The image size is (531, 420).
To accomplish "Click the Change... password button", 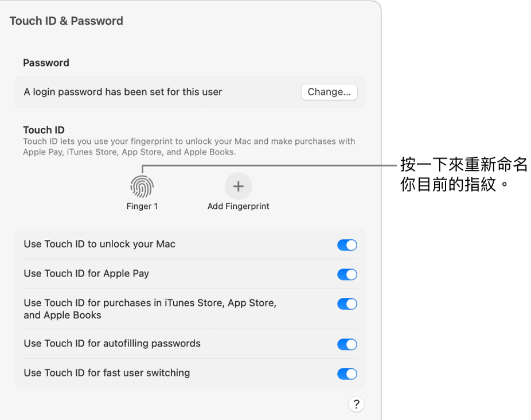I will [329, 92].
